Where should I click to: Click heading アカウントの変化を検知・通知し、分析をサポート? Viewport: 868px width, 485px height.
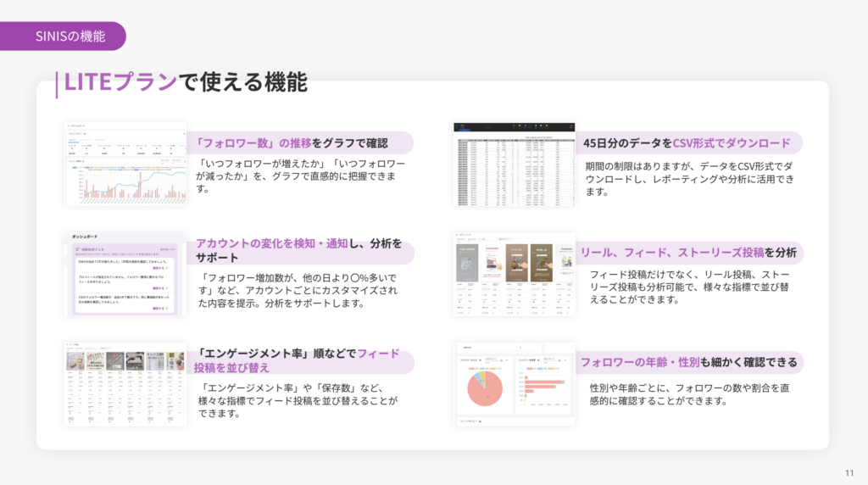click(299, 250)
